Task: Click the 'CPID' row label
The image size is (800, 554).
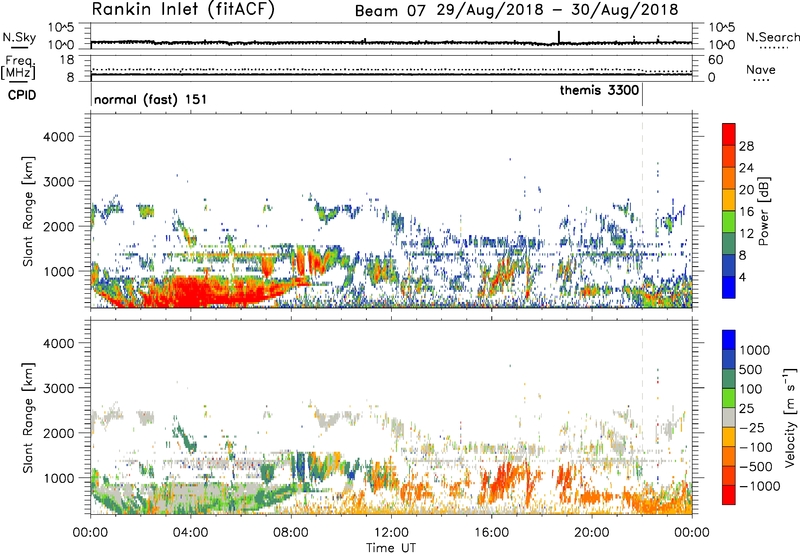Action: click(x=22, y=95)
